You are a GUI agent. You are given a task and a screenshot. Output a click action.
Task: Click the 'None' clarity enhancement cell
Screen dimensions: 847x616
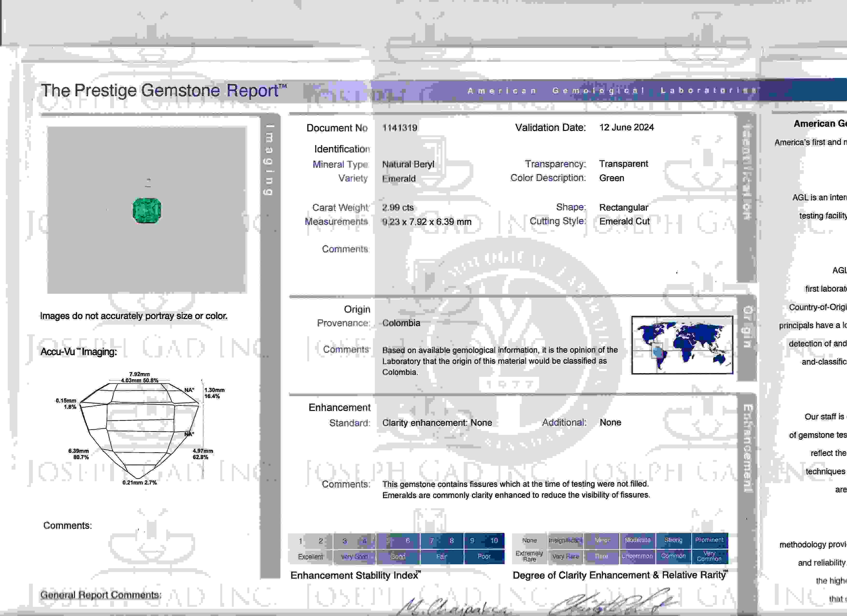click(x=529, y=540)
